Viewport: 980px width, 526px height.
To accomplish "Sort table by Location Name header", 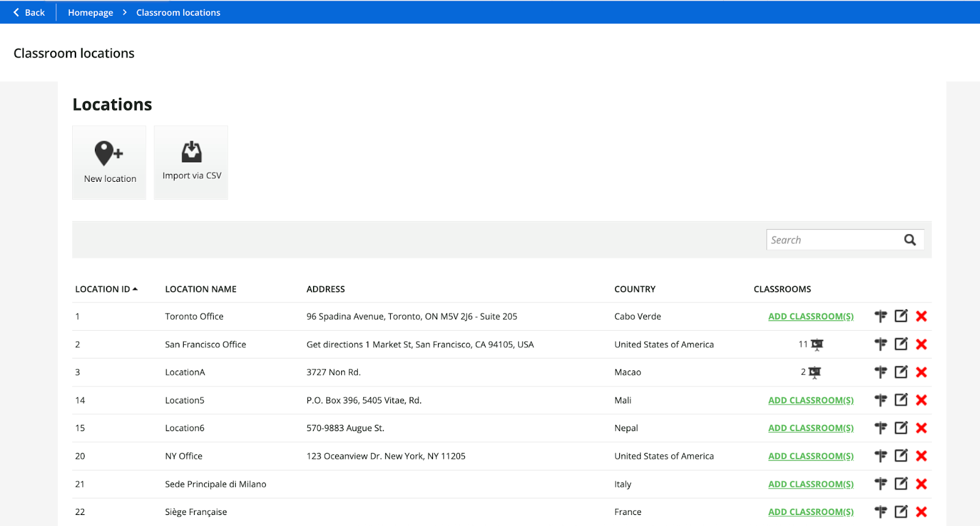I will pyautogui.click(x=200, y=289).
